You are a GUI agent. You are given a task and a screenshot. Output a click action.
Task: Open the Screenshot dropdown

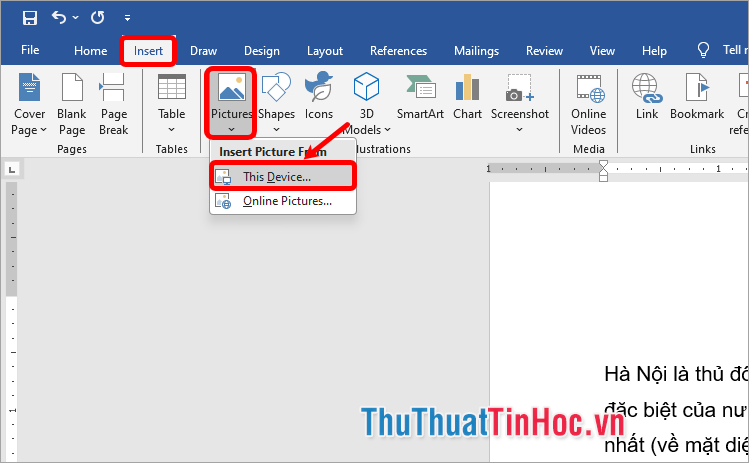click(x=520, y=104)
